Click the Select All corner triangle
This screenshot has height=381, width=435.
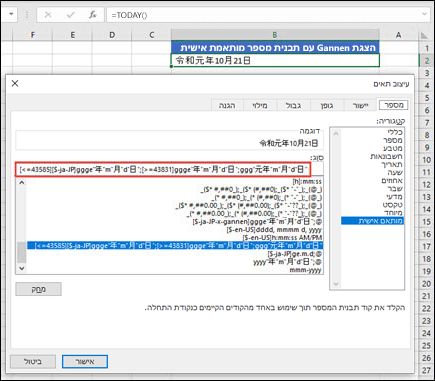[424, 35]
